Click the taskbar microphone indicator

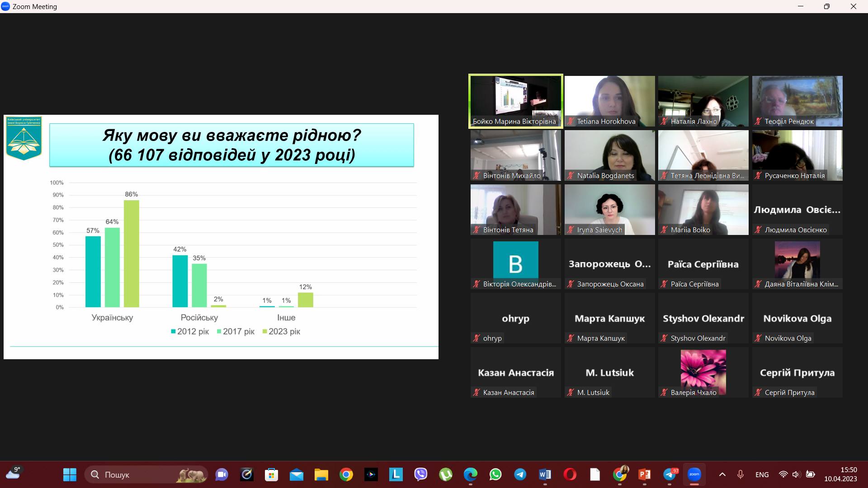coord(740,474)
